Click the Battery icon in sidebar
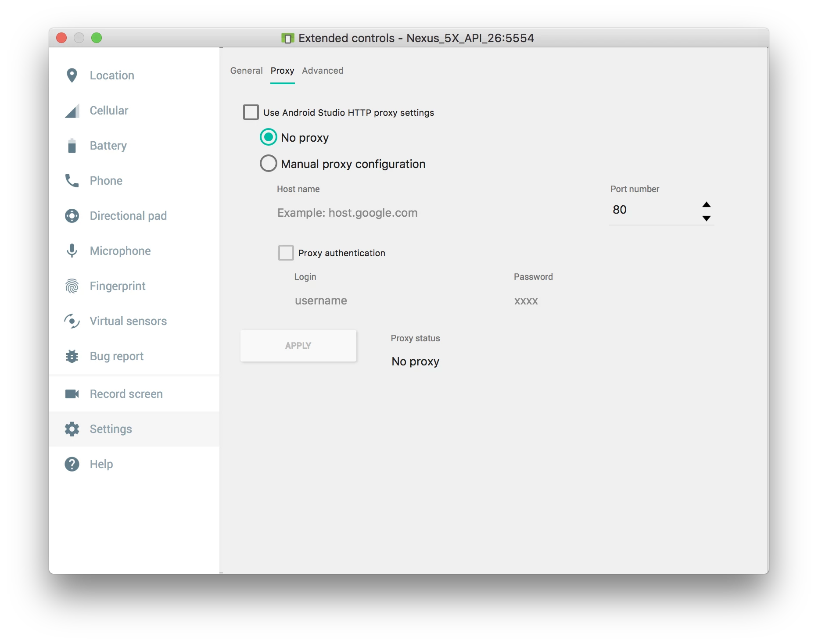818x644 pixels. [72, 146]
